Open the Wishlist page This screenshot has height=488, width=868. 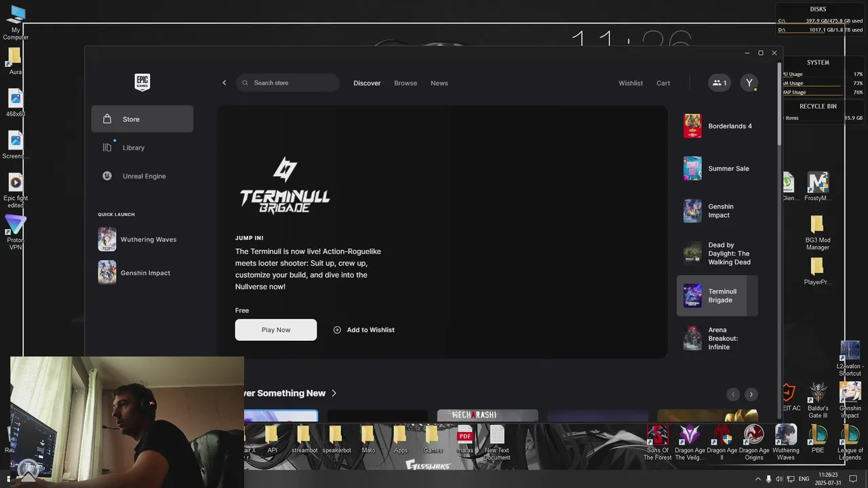pos(631,83)
